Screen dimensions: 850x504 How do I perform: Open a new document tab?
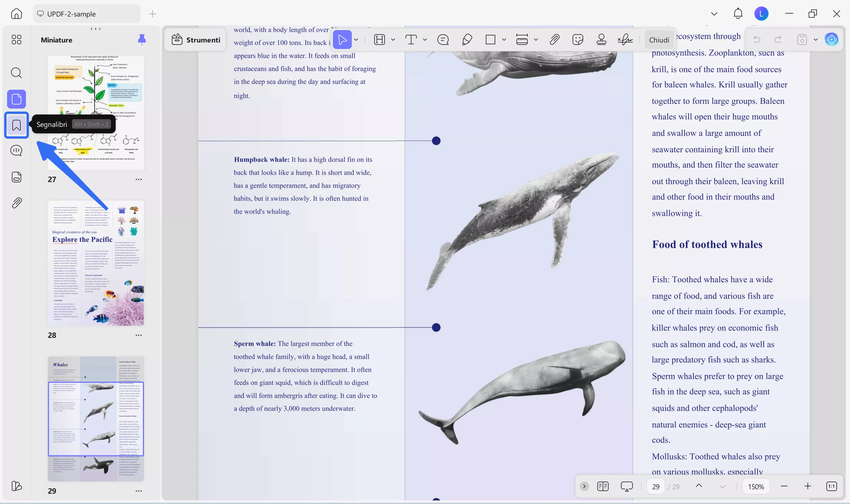pos(153,14)
